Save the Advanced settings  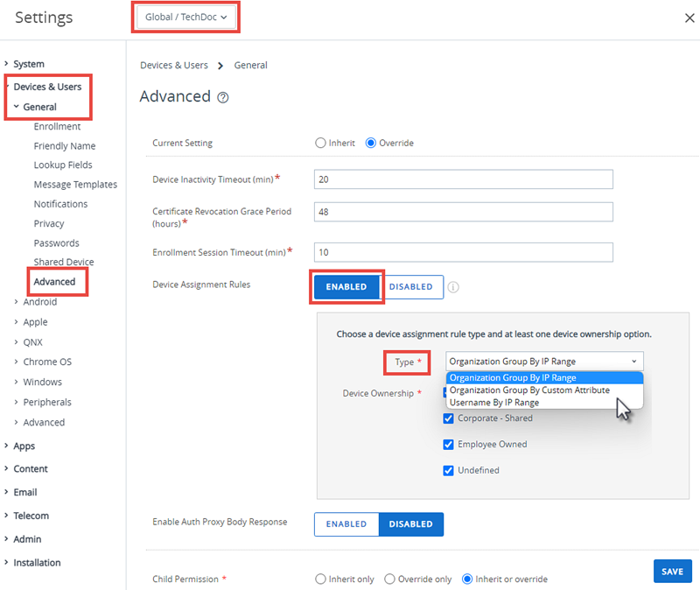pyautogui.click(x=672, y=572)
